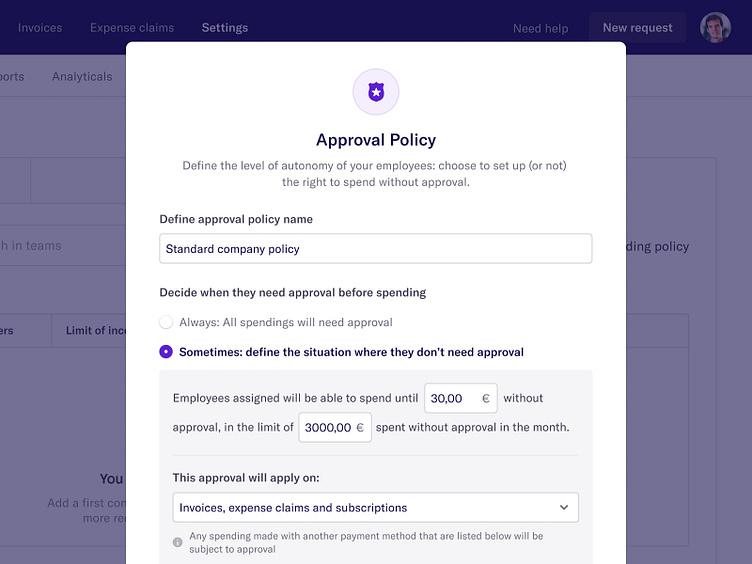Click the 3000,00 monthly limit input
The width and height of the screenshot is (752, 564).
(x=328, y=427)
